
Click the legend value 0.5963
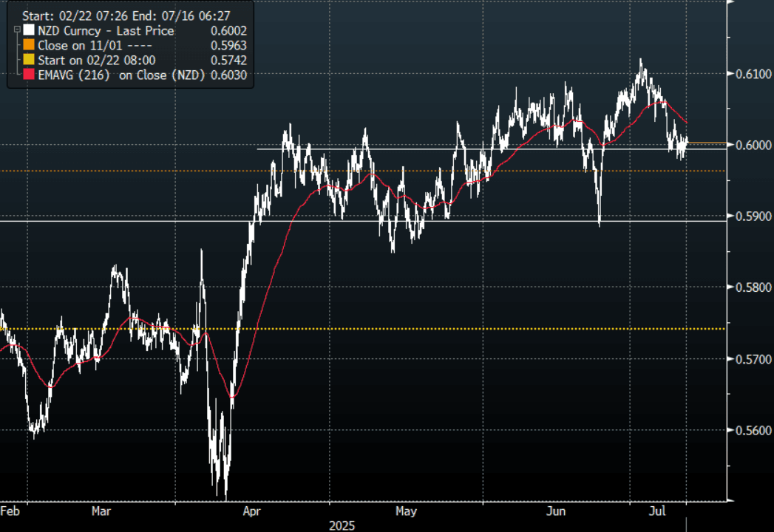(228, 45)
